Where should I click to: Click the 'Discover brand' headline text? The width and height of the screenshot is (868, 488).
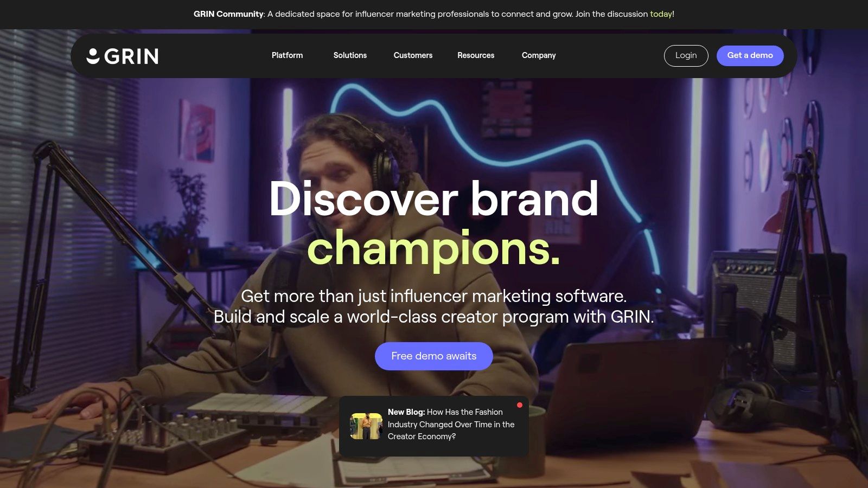point(433,198)
